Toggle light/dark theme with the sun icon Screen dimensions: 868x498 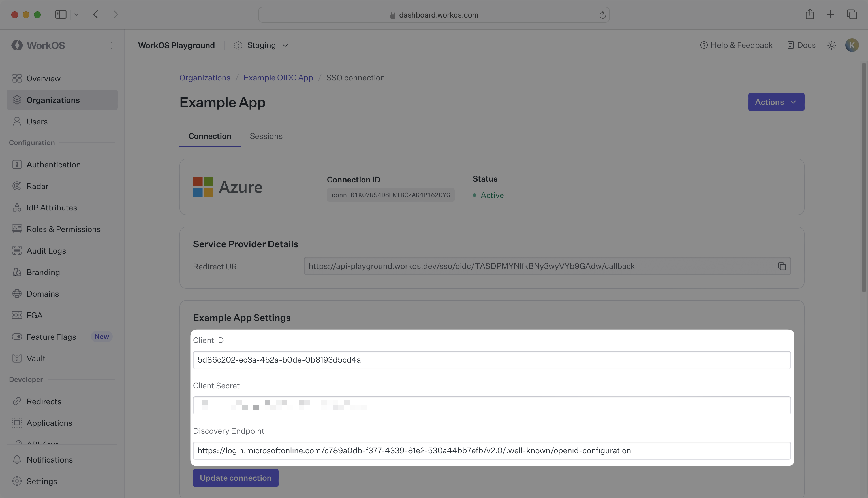click(832, 45)
